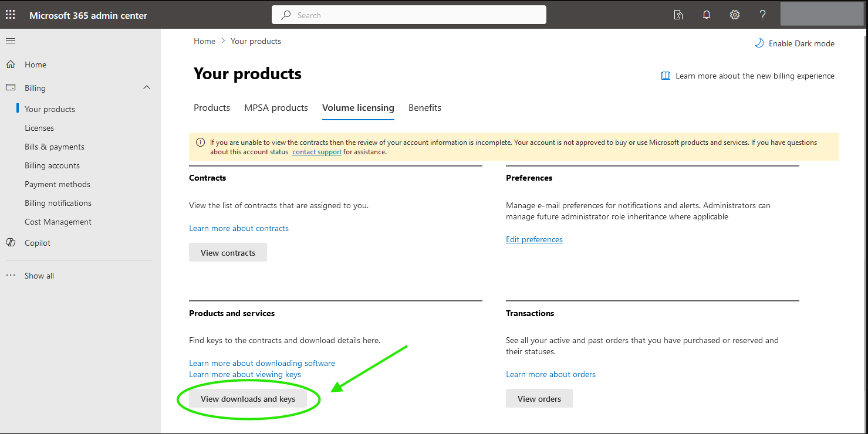Click the info icon in the yellow banner
The height and width of the screenshot is (434, 868).
point(200,142)
